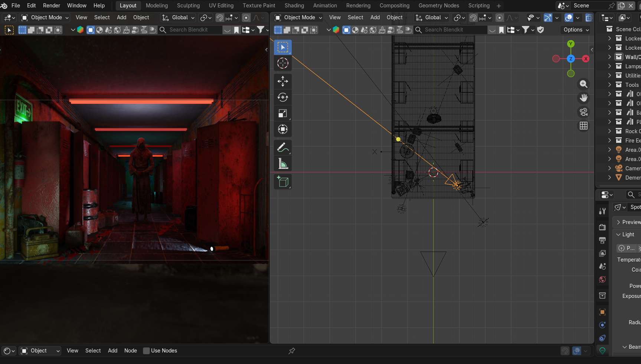
Task: Open the Tool properties tab
Action: (x=602, y=211)
